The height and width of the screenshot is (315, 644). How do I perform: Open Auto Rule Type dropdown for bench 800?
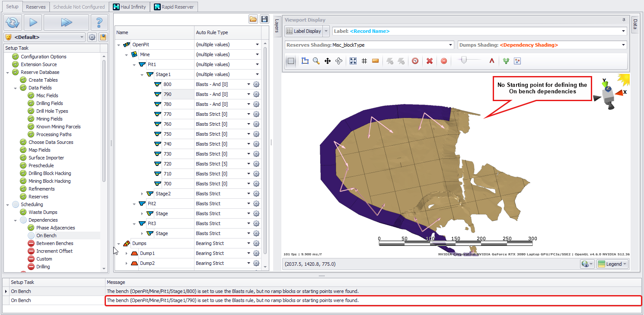[x=249, y=84]
